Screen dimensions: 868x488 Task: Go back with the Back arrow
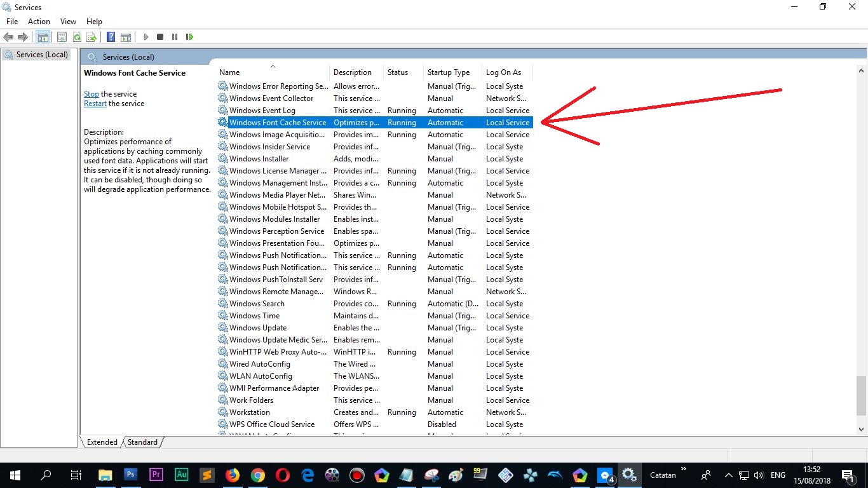(x=8, y=37)
